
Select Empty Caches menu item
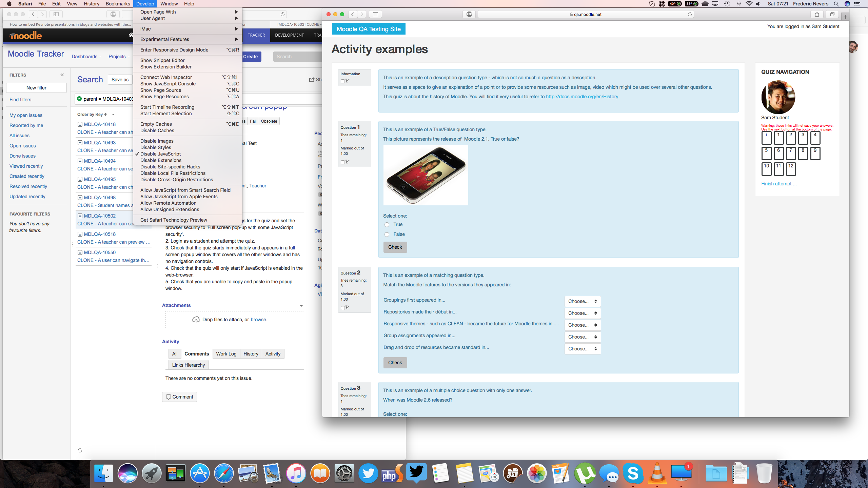[188, 124]
